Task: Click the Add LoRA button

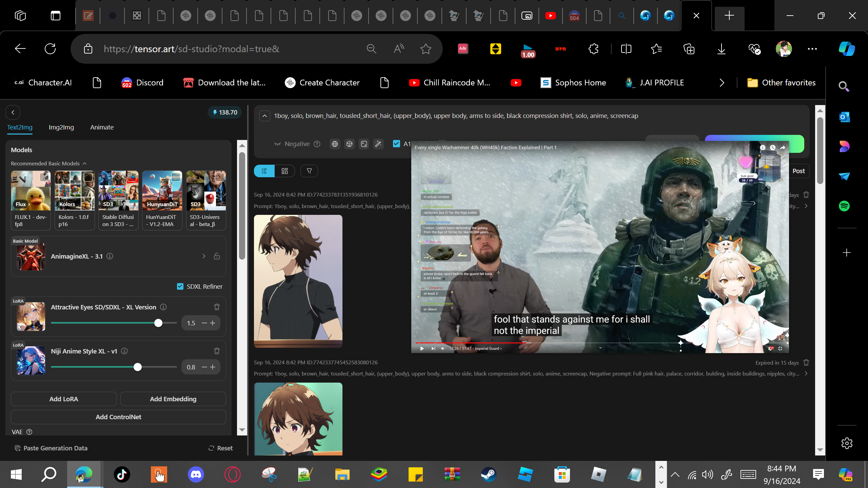Action: tap(64, 399)
